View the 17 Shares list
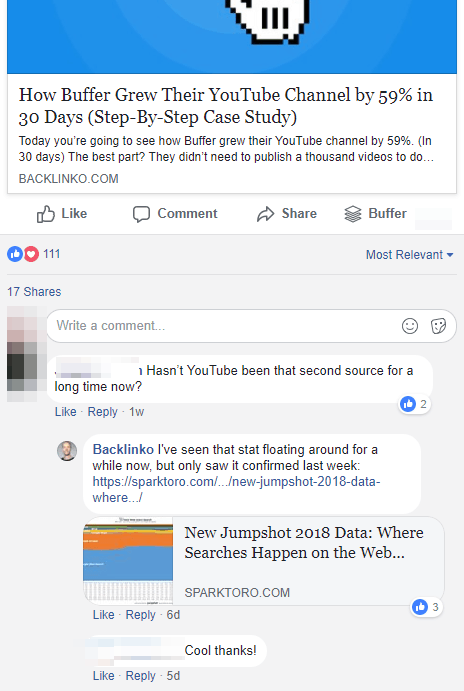The height and width of the screenshot is (691, 464). [34, 292]
